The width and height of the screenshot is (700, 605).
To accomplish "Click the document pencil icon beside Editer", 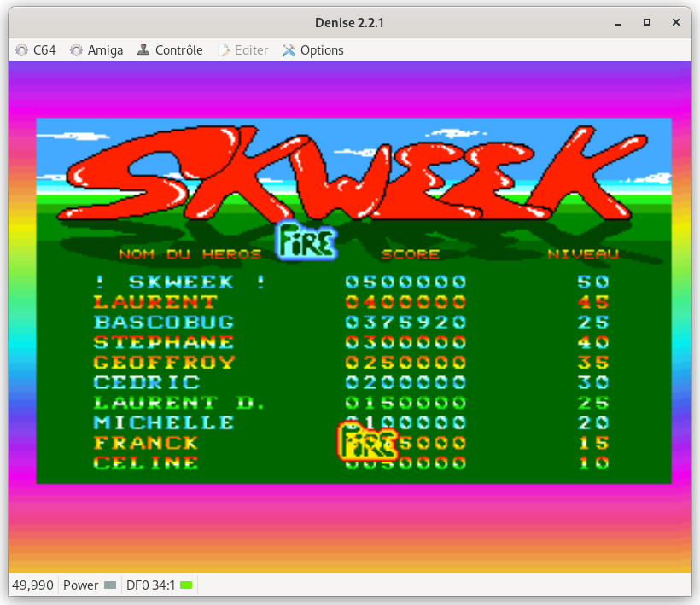I will coord(224,50).
